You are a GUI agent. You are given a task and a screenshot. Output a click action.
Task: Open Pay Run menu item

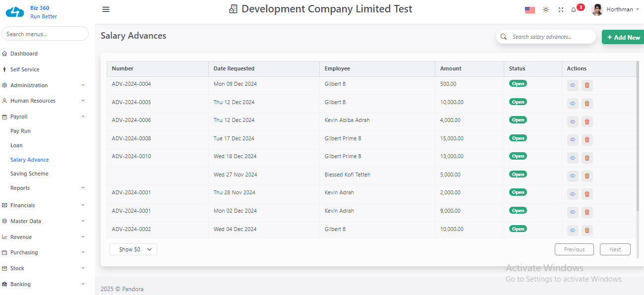(x=20, y=131)
